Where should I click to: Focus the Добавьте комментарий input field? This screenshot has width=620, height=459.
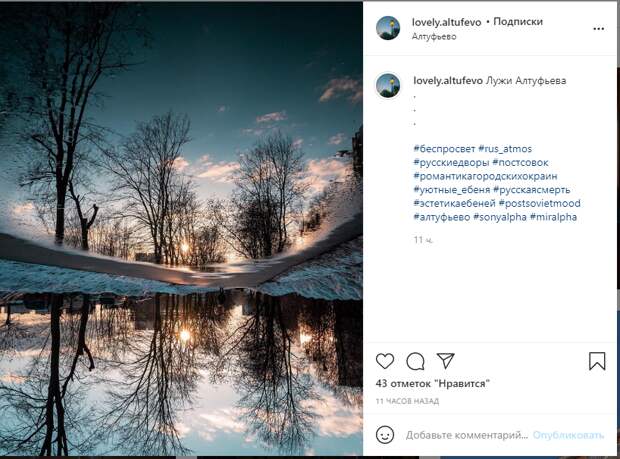[x=467, y=435]
